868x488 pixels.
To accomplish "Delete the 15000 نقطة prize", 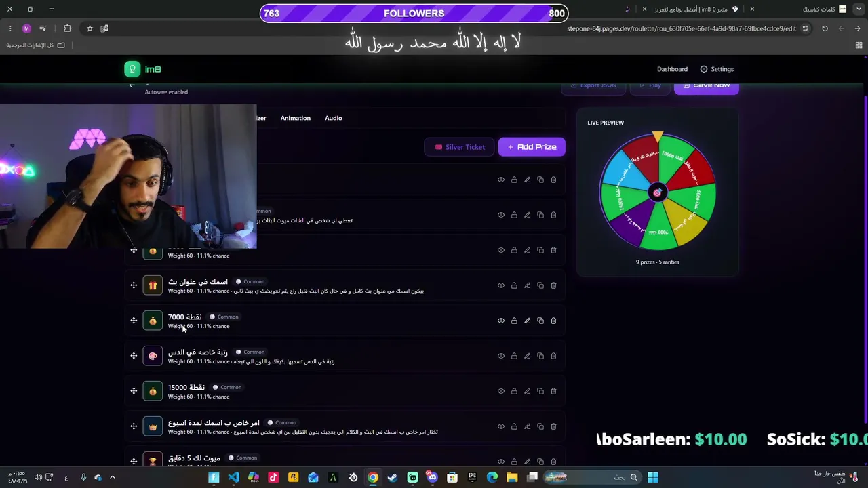I will coord(553,391).
